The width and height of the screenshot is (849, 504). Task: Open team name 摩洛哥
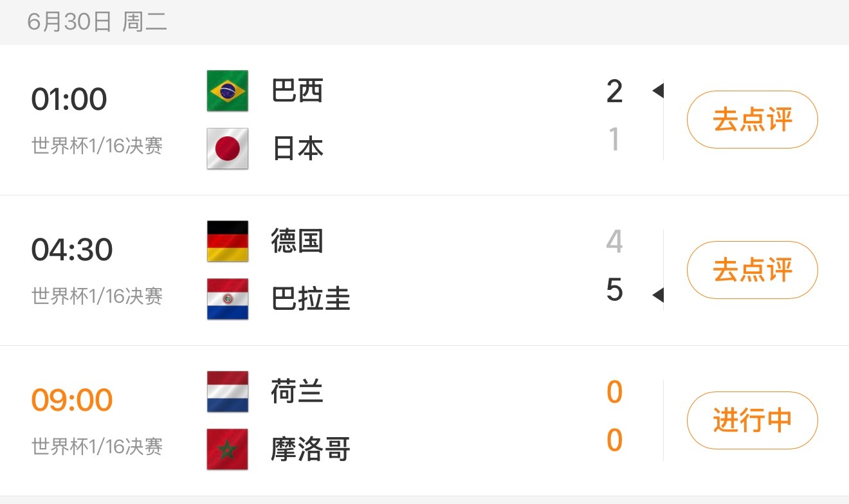[311, 449]
